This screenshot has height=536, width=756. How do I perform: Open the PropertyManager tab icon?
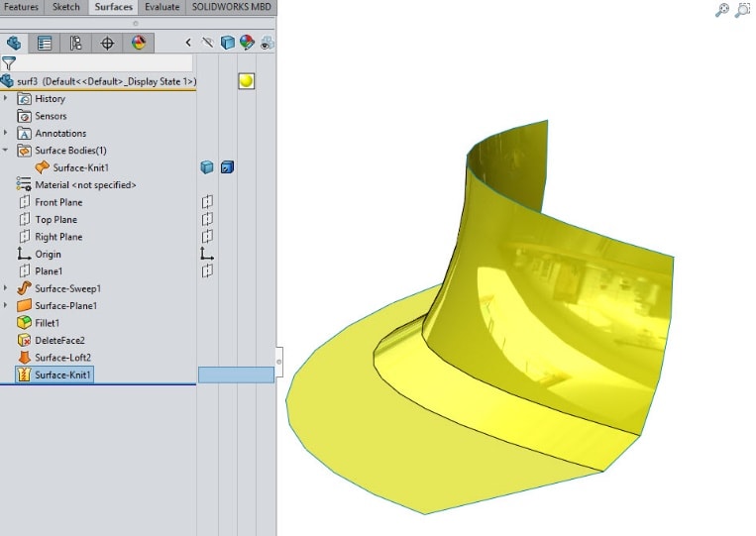(45, 43)
